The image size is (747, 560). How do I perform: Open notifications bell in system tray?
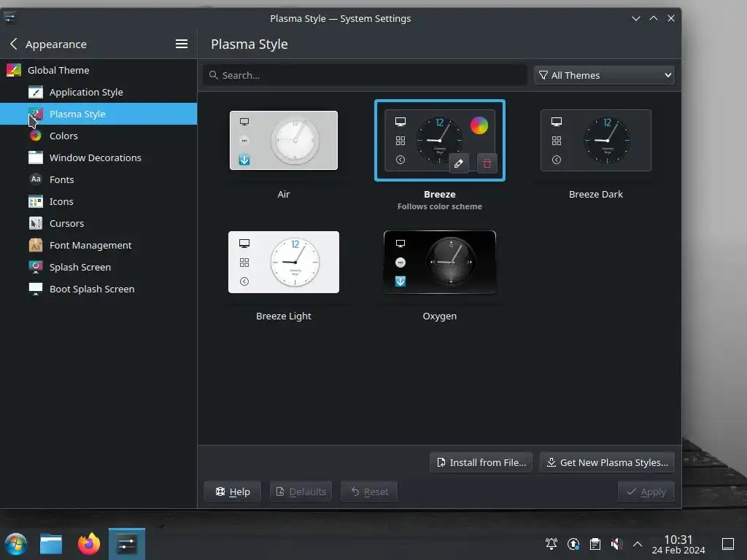[551, 544]
